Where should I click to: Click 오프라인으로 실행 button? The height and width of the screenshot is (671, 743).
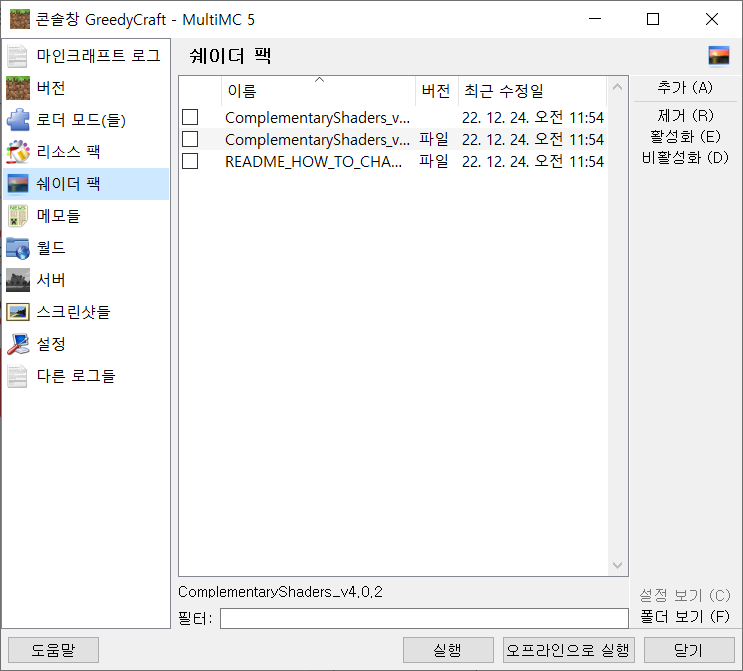pyautogui.click(x=568, y=650)
